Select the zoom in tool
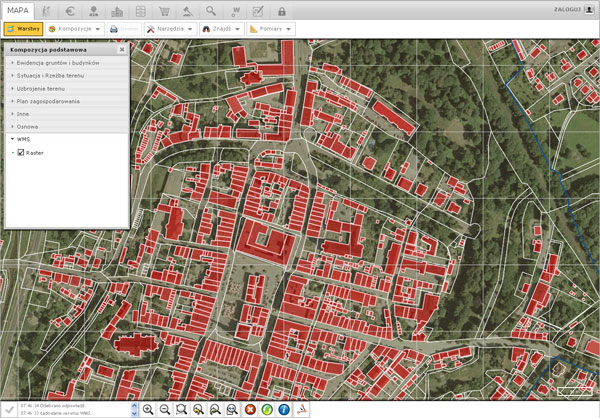The width and height of the screenshot is (600, 418). pos(148,410)
